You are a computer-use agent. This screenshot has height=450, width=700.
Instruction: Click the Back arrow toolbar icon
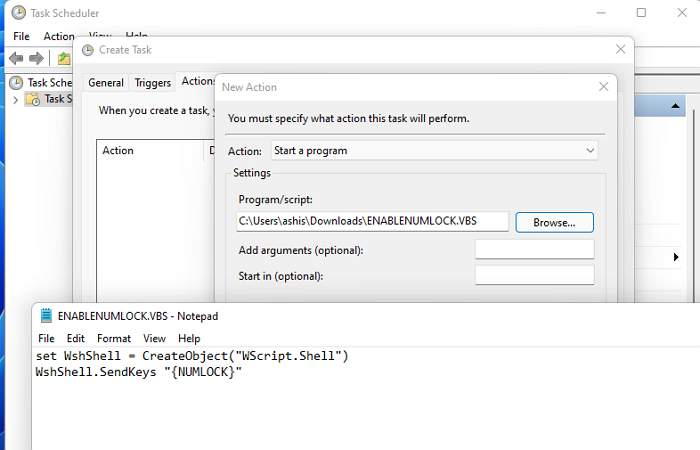pyautogui.click(x=16, y=58)
